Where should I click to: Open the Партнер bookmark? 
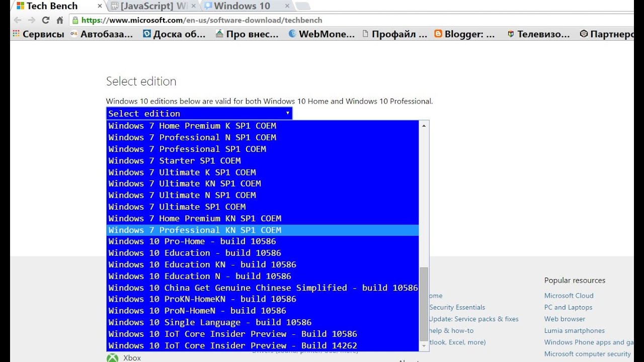pyautogui.click(x=607, y=34)
